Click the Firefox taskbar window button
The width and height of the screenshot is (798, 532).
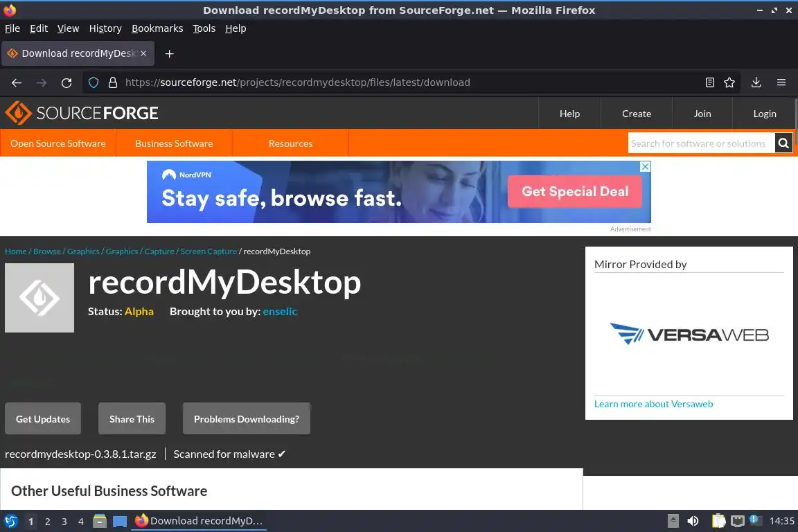199,521
